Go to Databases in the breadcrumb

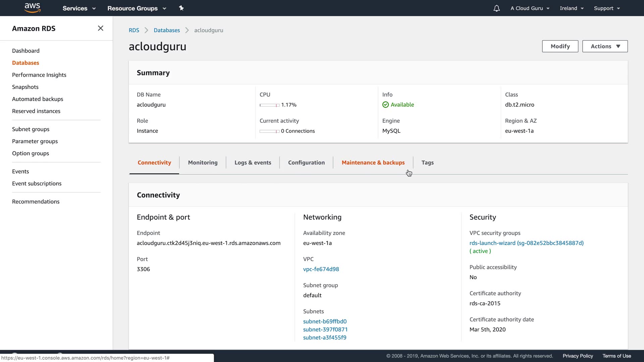[x=167, y=30]
